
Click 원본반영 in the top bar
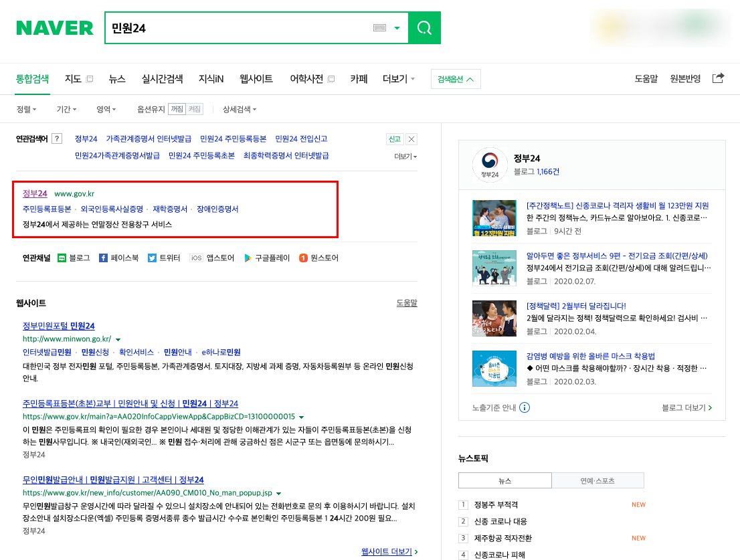(x=685, y=79)
